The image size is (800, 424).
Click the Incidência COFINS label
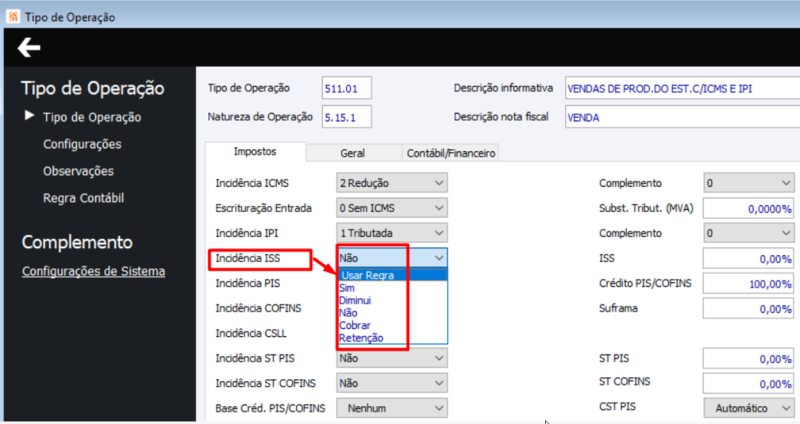258,308
